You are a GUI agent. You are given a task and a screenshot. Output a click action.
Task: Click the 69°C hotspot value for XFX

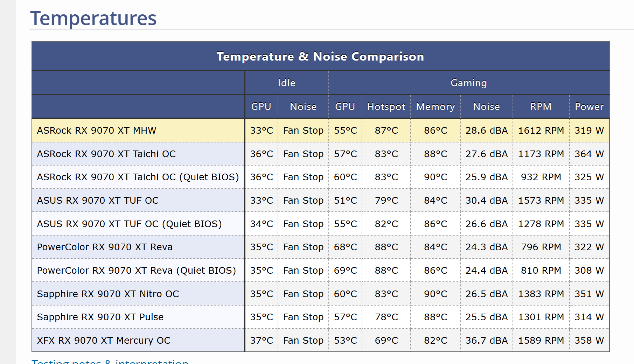point(386,341)
